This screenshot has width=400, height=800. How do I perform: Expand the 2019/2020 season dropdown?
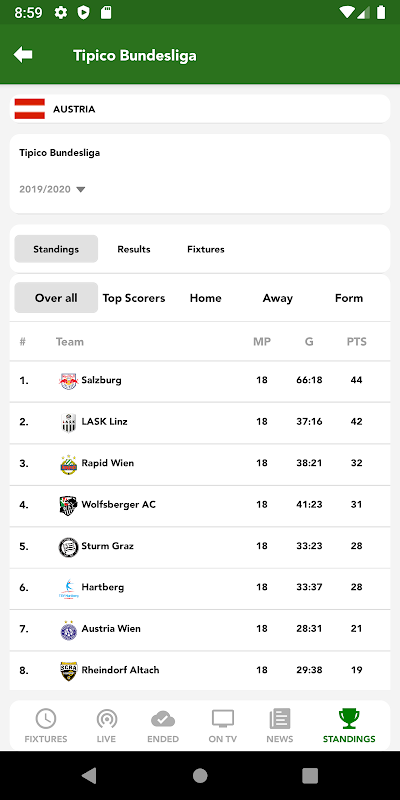point(52,189)
